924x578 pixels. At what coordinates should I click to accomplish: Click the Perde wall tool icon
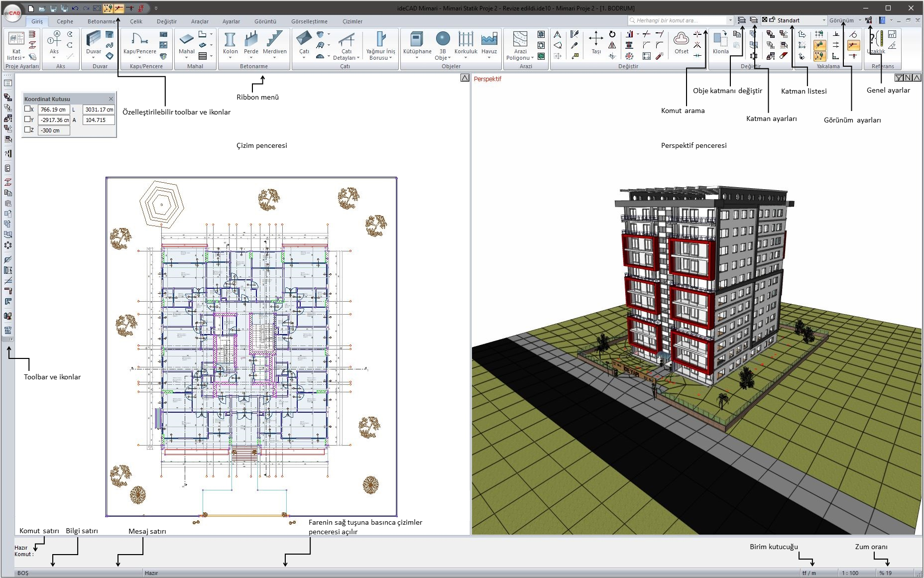[x=251, y=40]
